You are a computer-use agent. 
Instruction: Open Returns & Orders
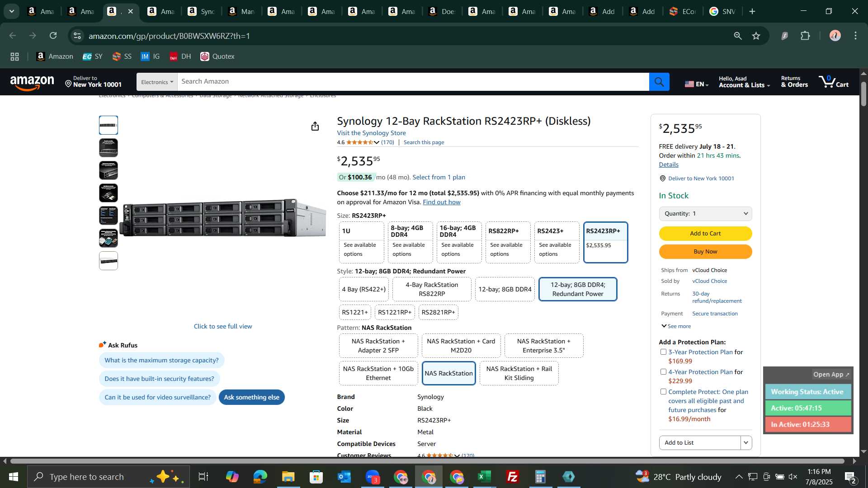[x=794, y=82]
